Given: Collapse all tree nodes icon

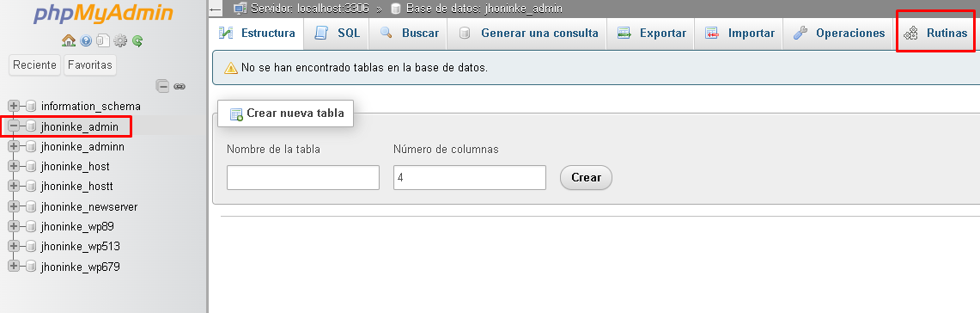Looking at the screenshot, I should (162, 86).
